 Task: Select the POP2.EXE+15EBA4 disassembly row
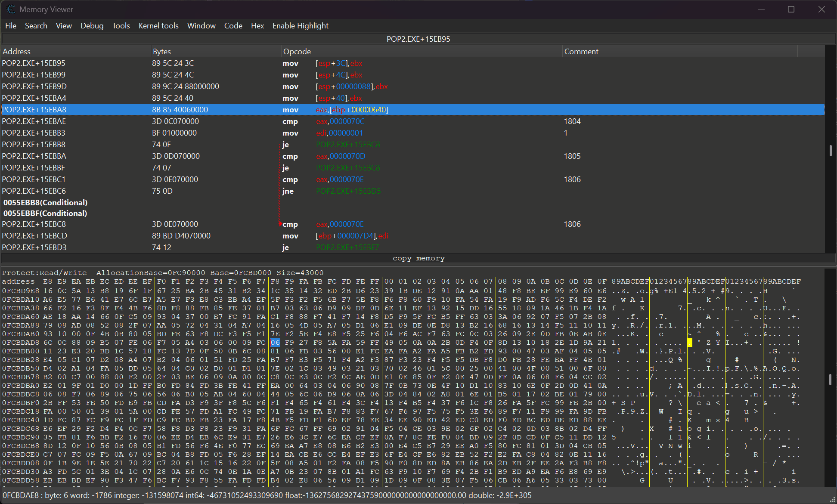413,98
